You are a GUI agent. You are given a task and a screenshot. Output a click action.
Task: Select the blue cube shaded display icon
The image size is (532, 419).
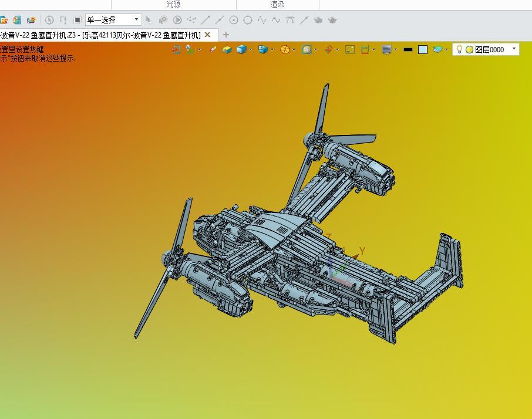241,49
